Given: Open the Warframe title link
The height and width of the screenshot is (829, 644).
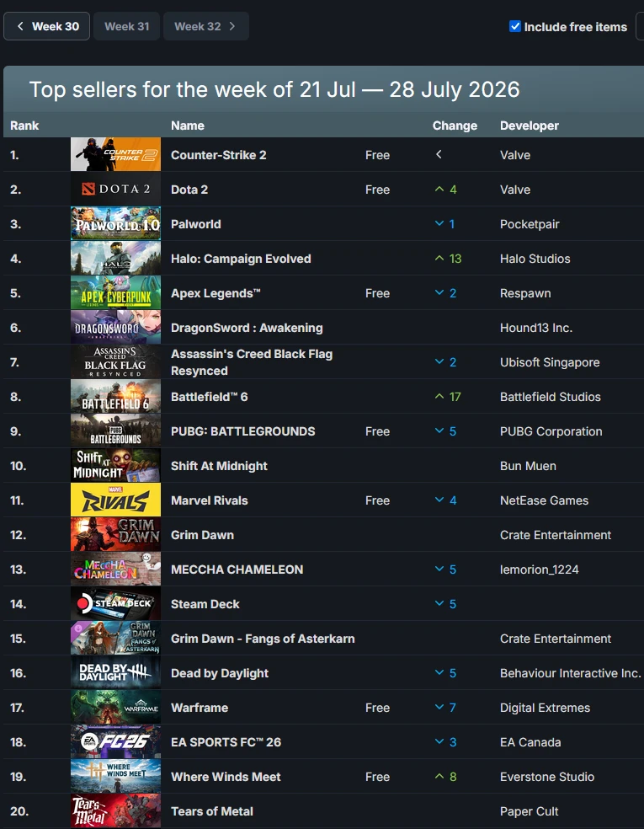Looking at the screenshot, I should (200, 708).
